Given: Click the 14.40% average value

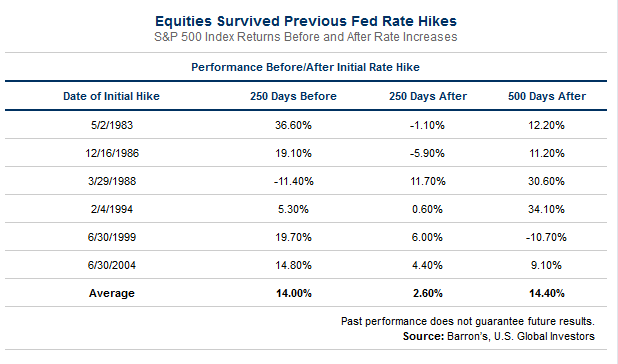Looking at the screenshot, I should tap(547, 293).
